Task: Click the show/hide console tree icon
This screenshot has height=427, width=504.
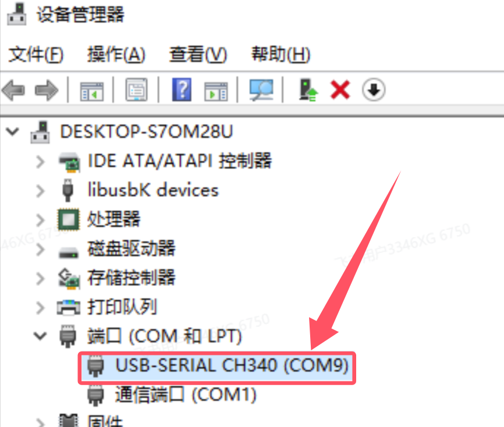Action: point(92,91)
